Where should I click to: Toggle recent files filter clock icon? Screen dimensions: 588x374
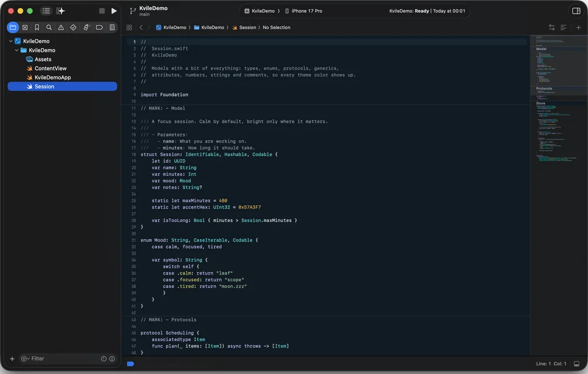pos(104,359)
